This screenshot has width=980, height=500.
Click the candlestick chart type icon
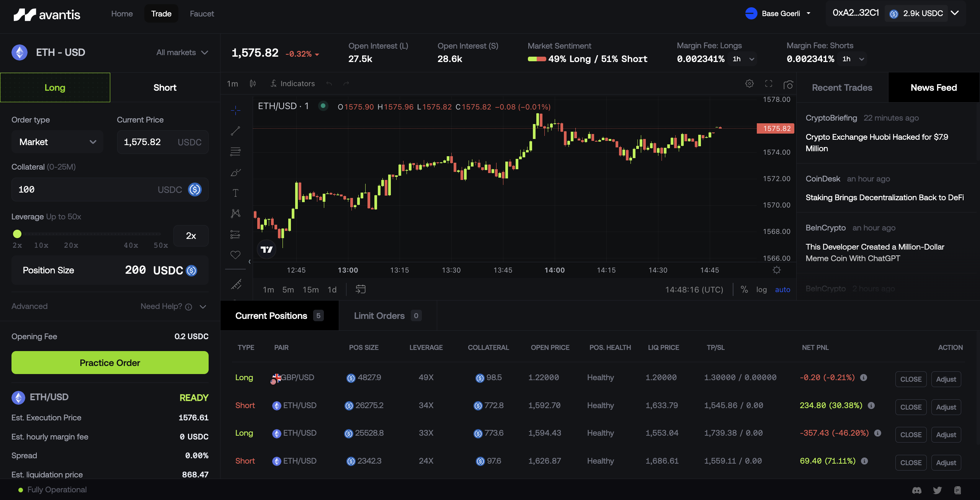[x=253, y=83]
